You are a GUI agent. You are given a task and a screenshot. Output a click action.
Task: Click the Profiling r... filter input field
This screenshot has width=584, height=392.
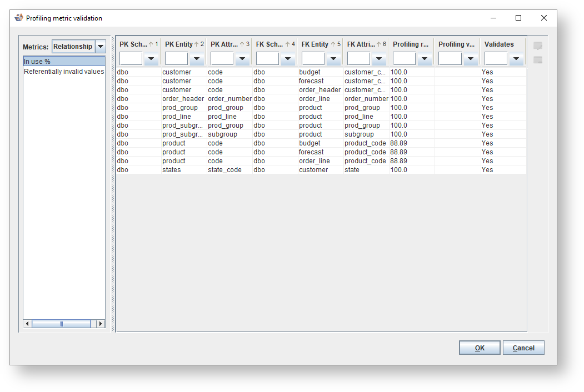tap(404, 58)
